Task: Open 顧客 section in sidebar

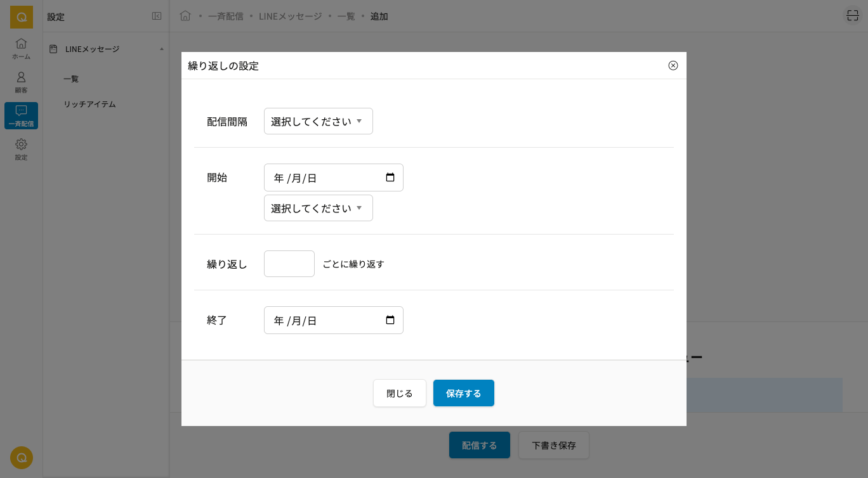Action: (x=21, y=82)
